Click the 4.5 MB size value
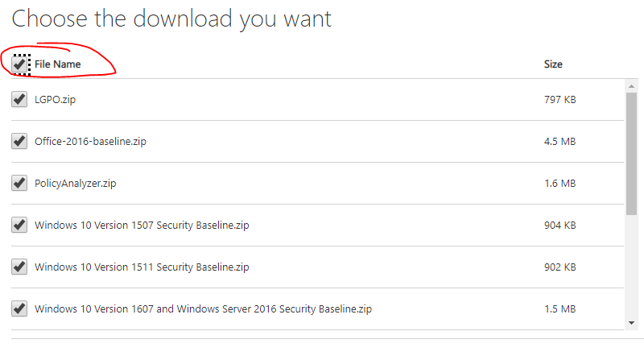 point(559,142)
